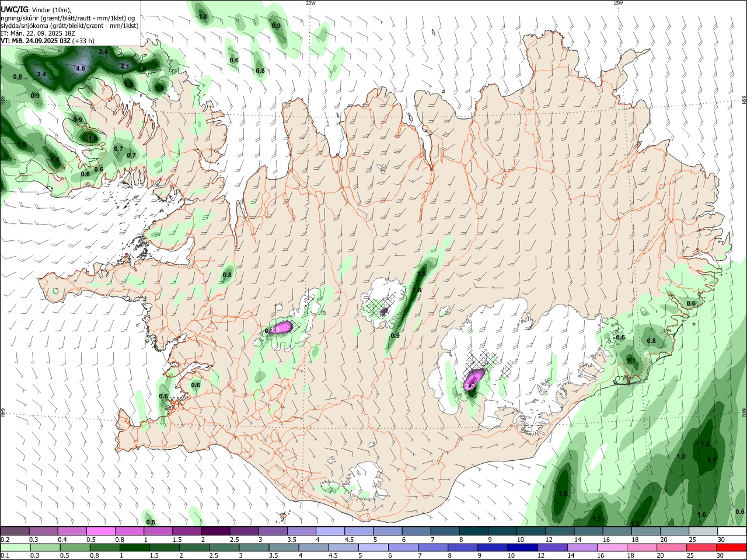Click the 1.6 value in the central band

point(417,290)
